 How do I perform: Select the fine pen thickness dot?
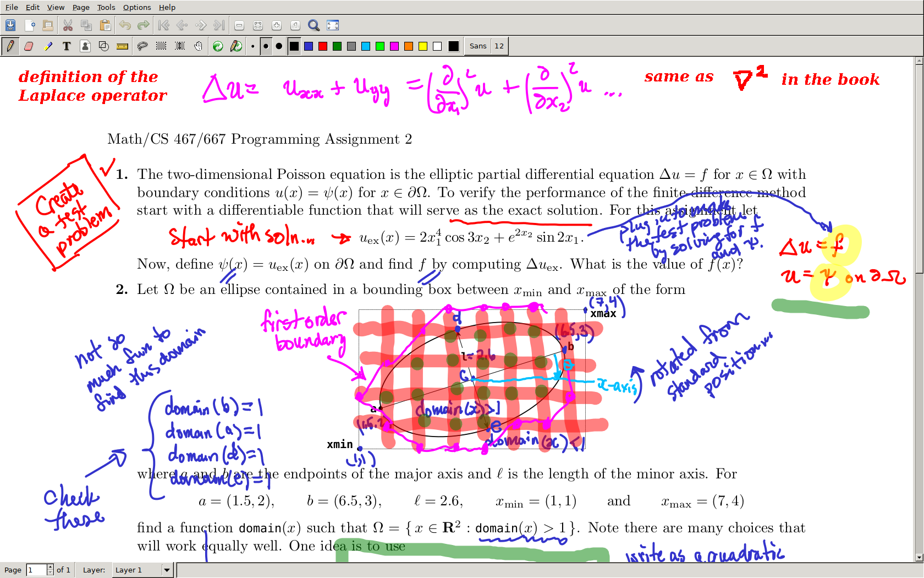click(x=252, y=46)
